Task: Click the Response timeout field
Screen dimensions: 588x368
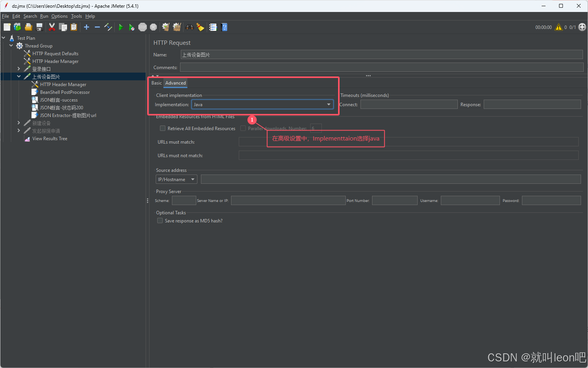Action: 532,104
